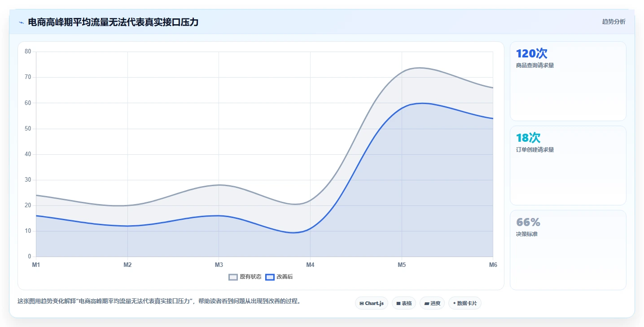Image resolution: width=644 pixels, height=327 pixels.
Task: Click the 66% 决策标准 card
Action: (568, 250)
